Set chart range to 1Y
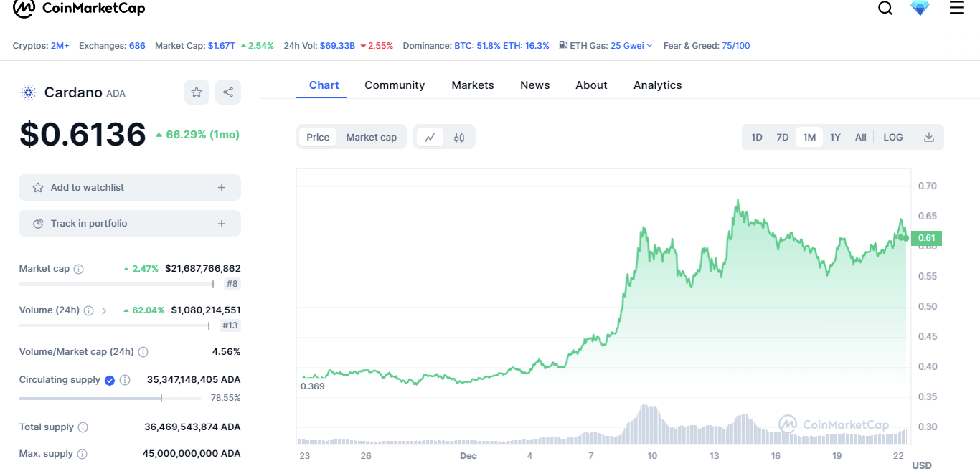This screenshot has height=471, width=980. point(835,137)
